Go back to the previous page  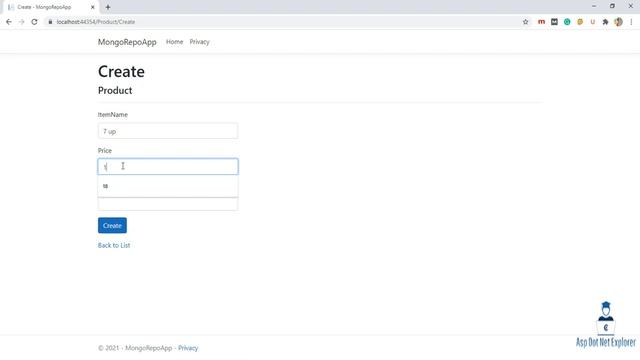click(x=9, y=22)
